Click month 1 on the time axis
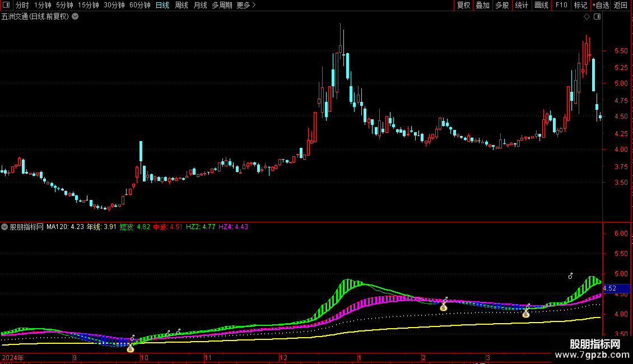 click(x=359, y=357)
